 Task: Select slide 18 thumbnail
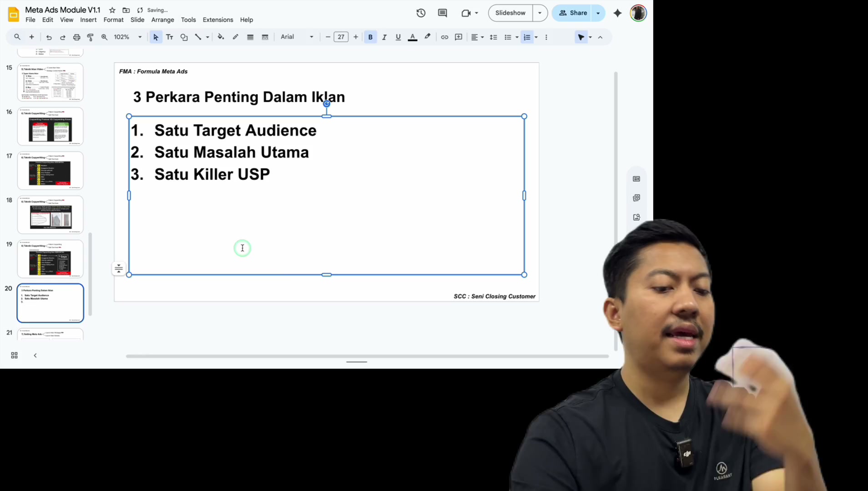tap(50, 215)
